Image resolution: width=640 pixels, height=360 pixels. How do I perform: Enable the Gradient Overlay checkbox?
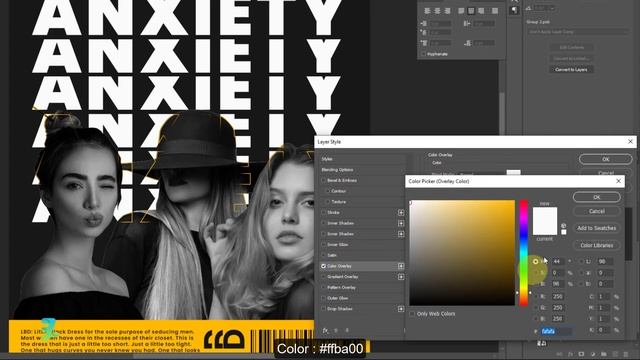pyautogui.click(x=323, y=277)
